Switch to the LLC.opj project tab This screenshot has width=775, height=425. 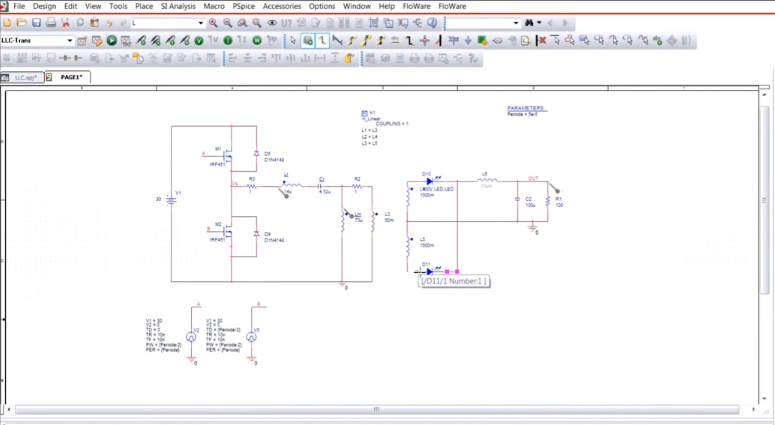25,77
